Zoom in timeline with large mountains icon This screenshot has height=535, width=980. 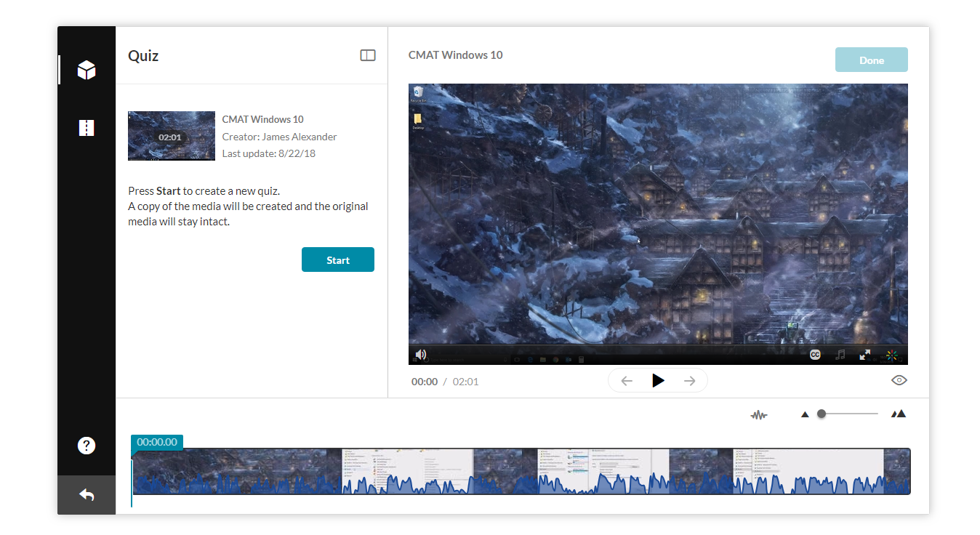tap(899, 414)
